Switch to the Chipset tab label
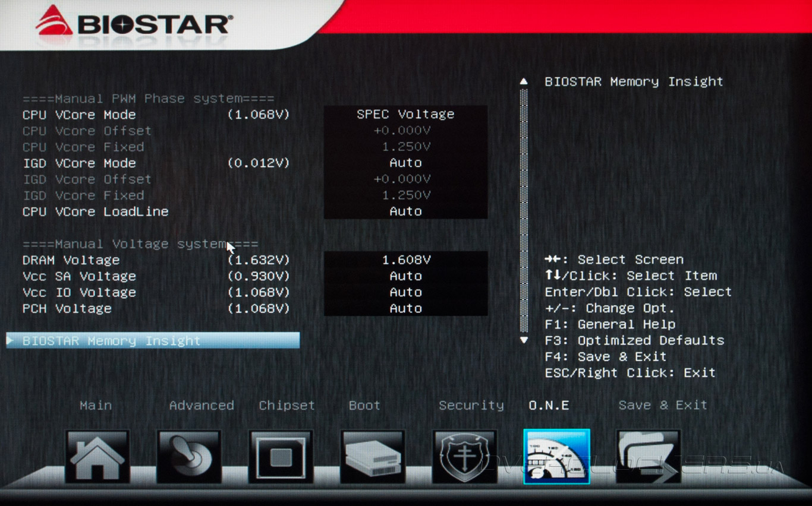The width and height of the screenshot is (812, 506). pos(287,405)
